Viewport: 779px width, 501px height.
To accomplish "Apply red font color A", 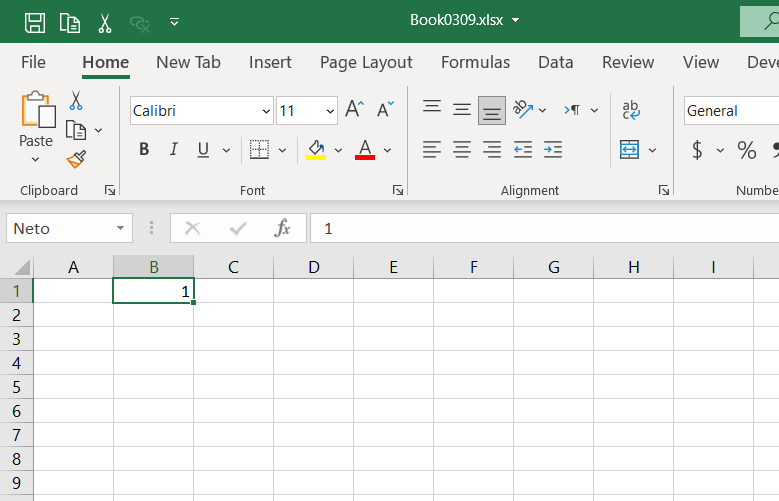I will tap(365, 150).
